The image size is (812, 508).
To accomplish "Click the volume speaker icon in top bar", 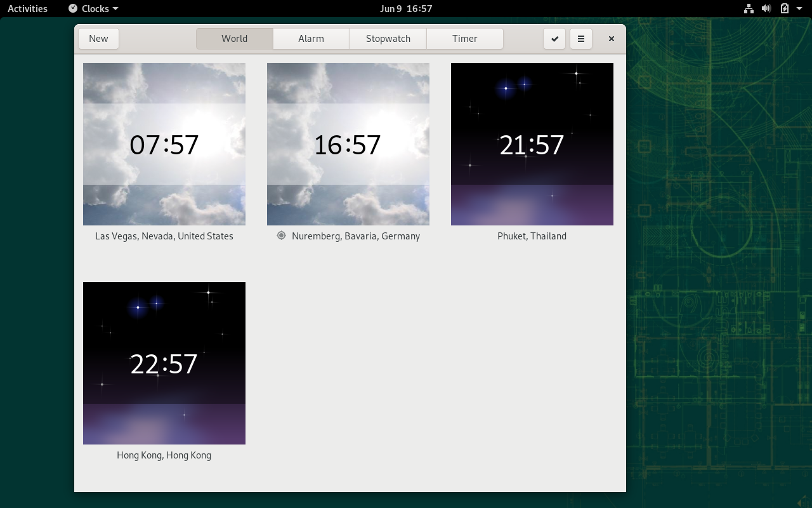I will pos(766,9).
